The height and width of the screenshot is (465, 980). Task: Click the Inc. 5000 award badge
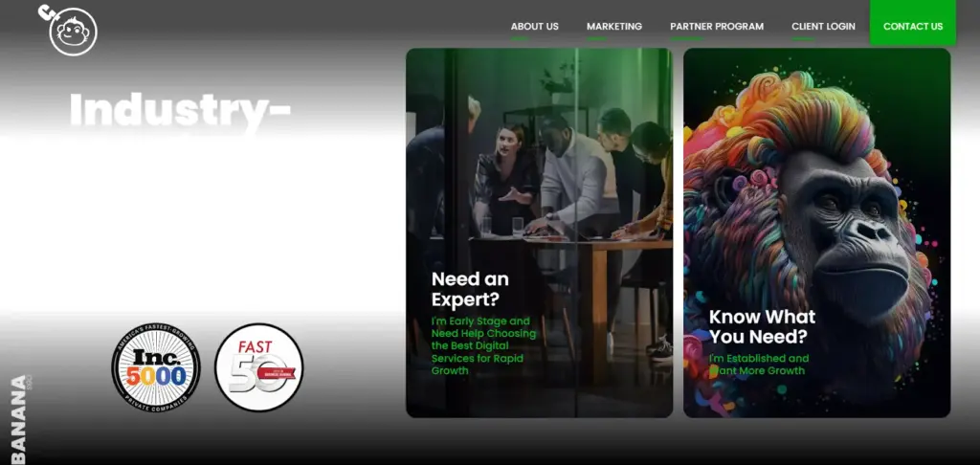tap(156, 367)
